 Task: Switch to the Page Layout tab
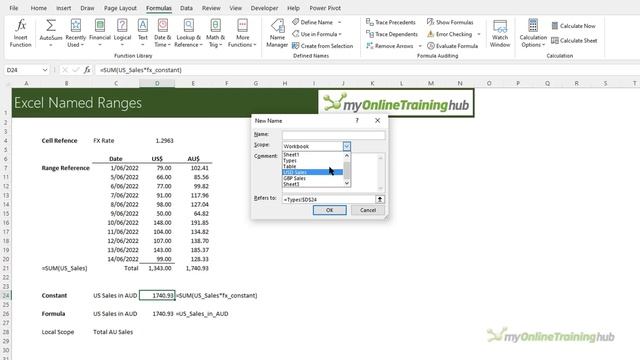pos(120,8)
